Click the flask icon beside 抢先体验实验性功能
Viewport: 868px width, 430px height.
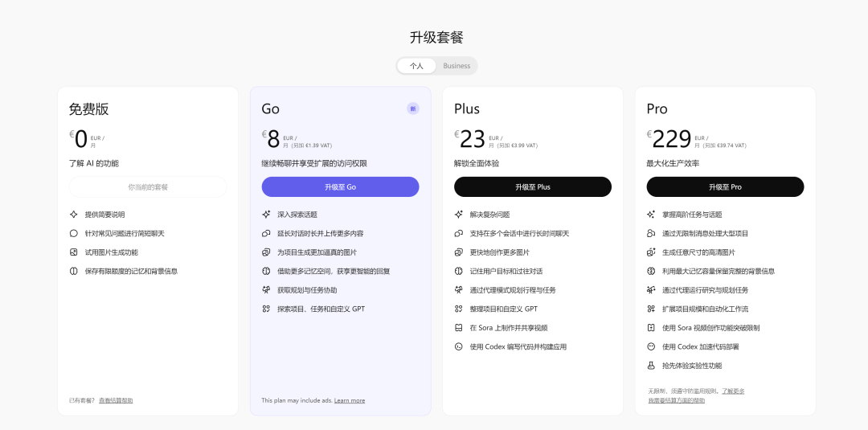[x=651, y=366]
